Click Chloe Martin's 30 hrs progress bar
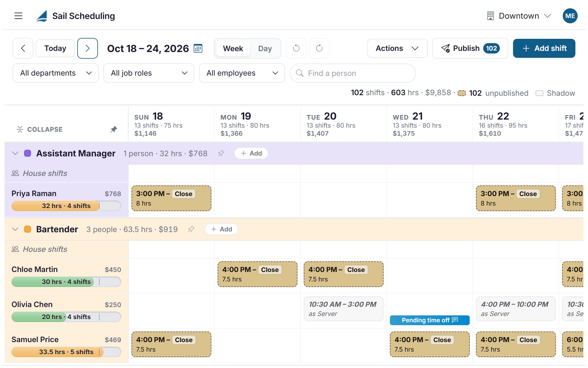588x368 pixels. coord(66,282)
